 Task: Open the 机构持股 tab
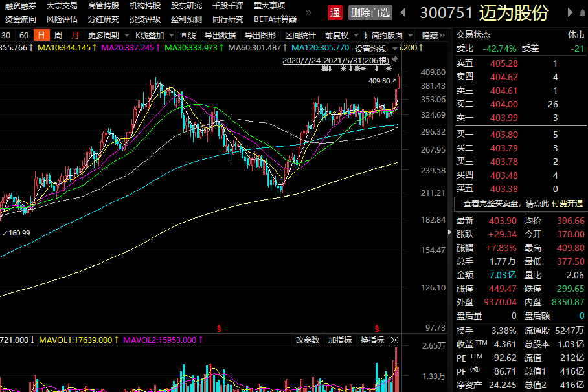coord(145,6)
